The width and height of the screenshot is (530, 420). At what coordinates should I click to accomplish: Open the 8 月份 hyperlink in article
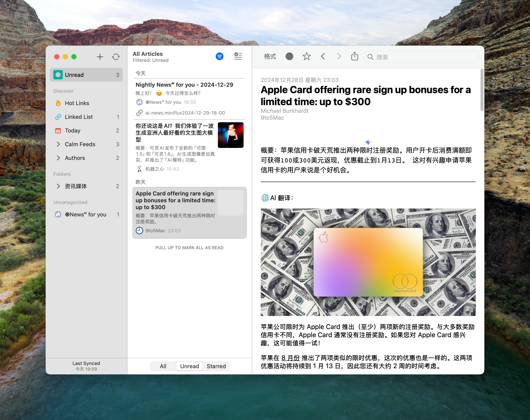(290, 358)
